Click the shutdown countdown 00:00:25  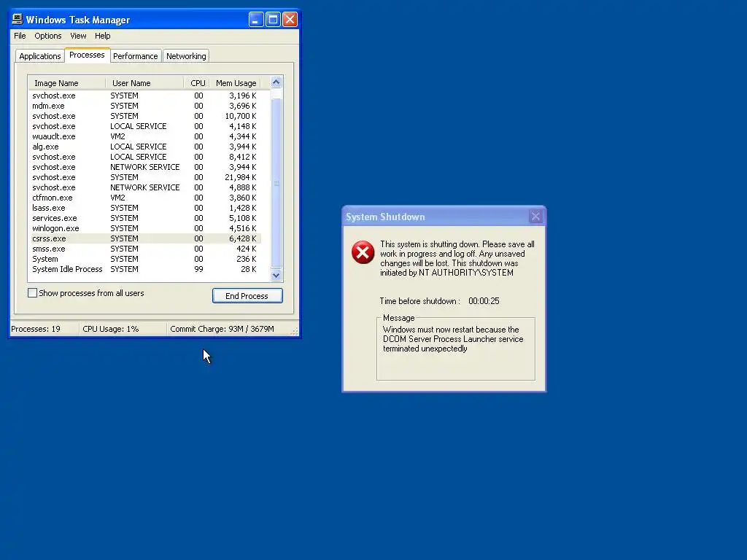click(x=484, y=301)
